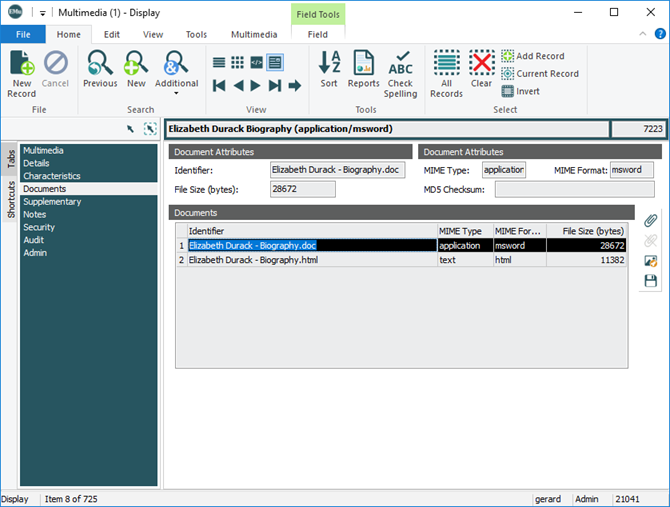The height and width of the screenshot is (507, 670).
Task: Clear record selection
Action: point(482,68)
